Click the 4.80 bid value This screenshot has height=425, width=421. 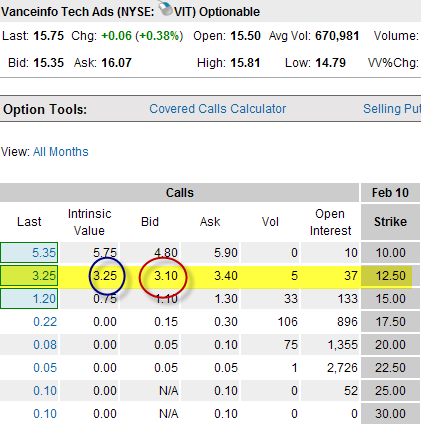pos(166,253)
